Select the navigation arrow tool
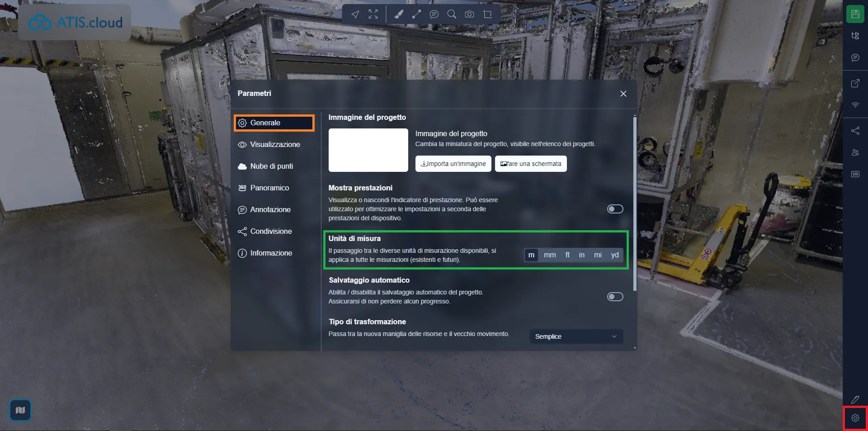This screenshot has height=431, width=868. click(355, 14)
